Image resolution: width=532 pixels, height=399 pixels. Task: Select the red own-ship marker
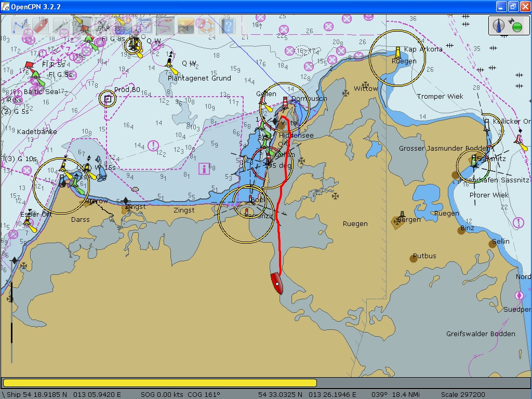[x=277, y=283]
